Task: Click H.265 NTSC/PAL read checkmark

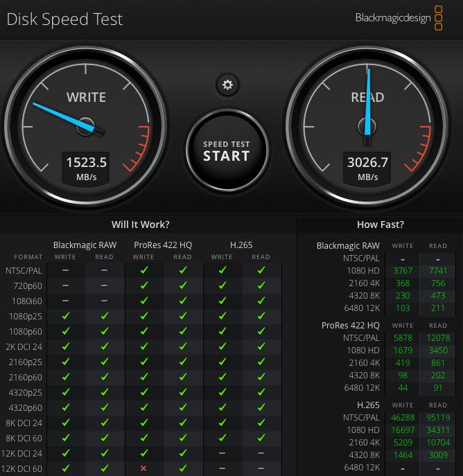Action: [261, 270]
